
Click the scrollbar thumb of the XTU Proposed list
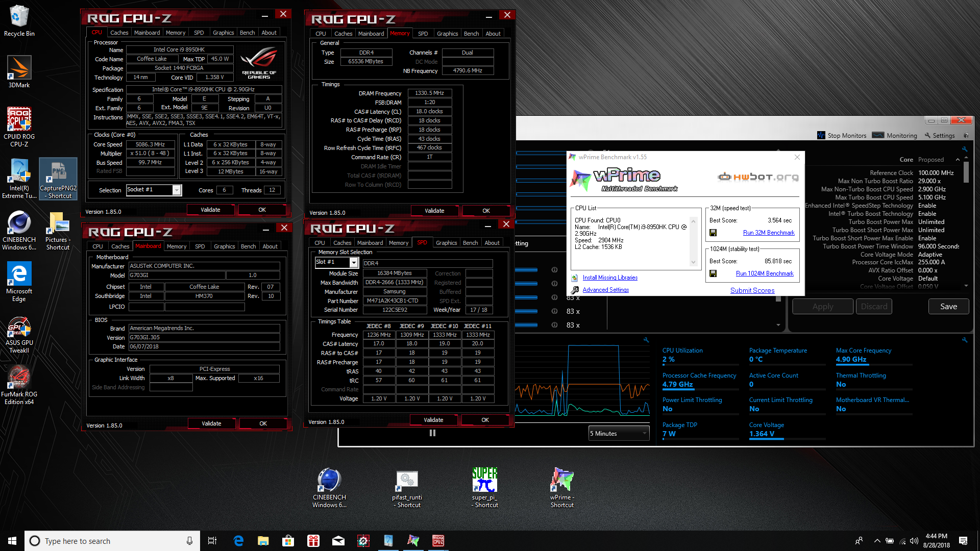(966, 171)
